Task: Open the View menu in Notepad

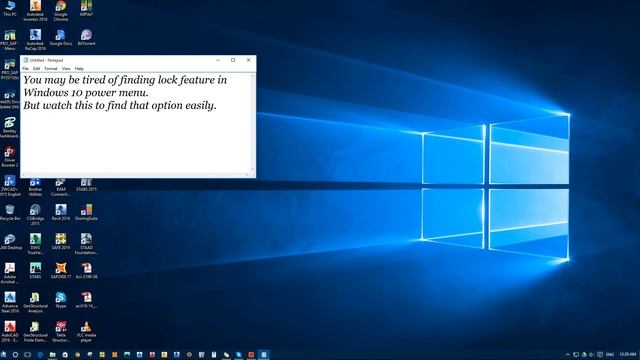Action: [x=66, y=69]
